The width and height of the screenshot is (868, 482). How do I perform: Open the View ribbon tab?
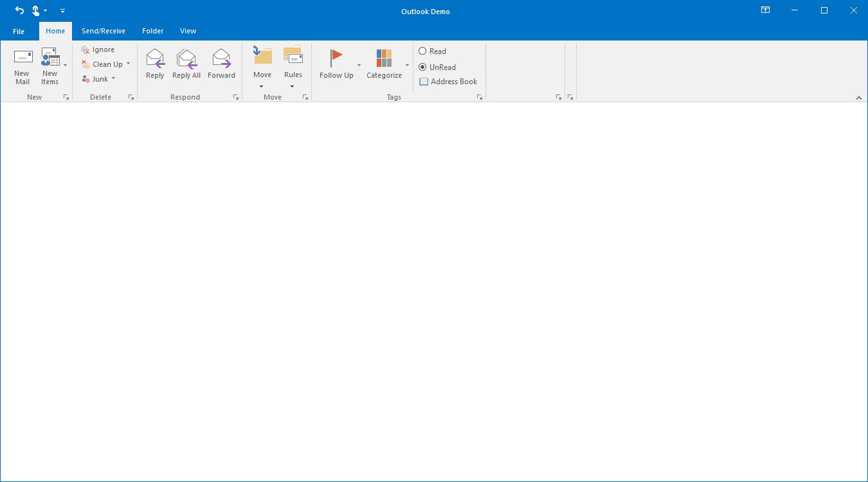188,30
